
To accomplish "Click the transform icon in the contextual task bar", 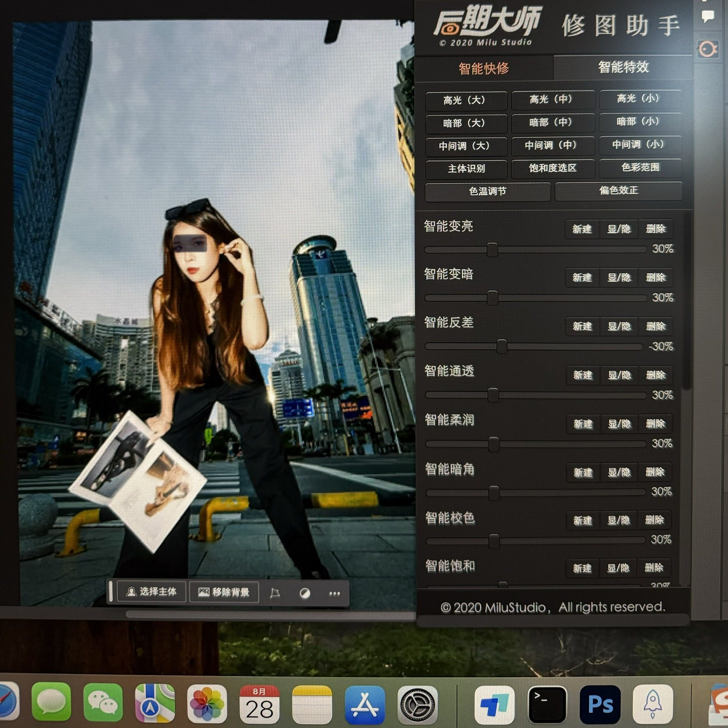I will [274, 593].
